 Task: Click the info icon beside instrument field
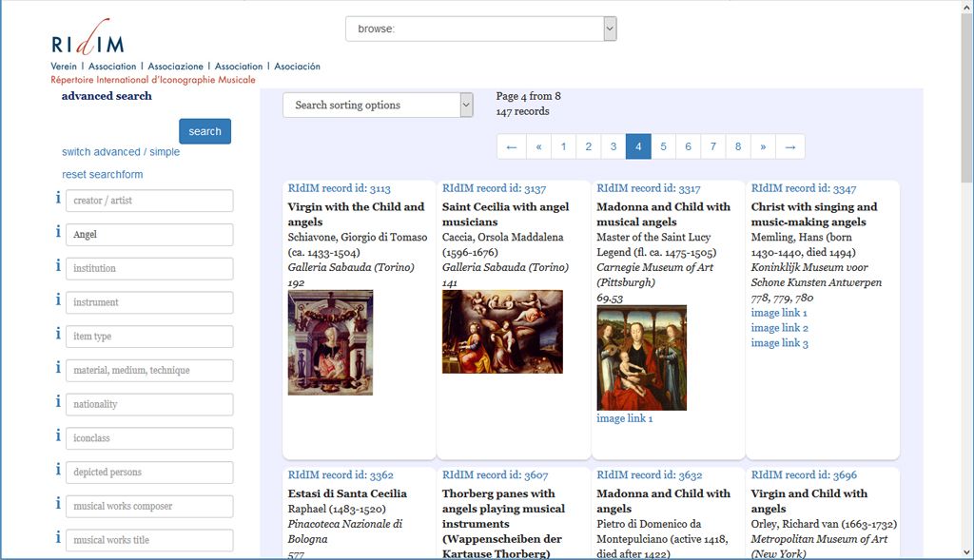58,300
